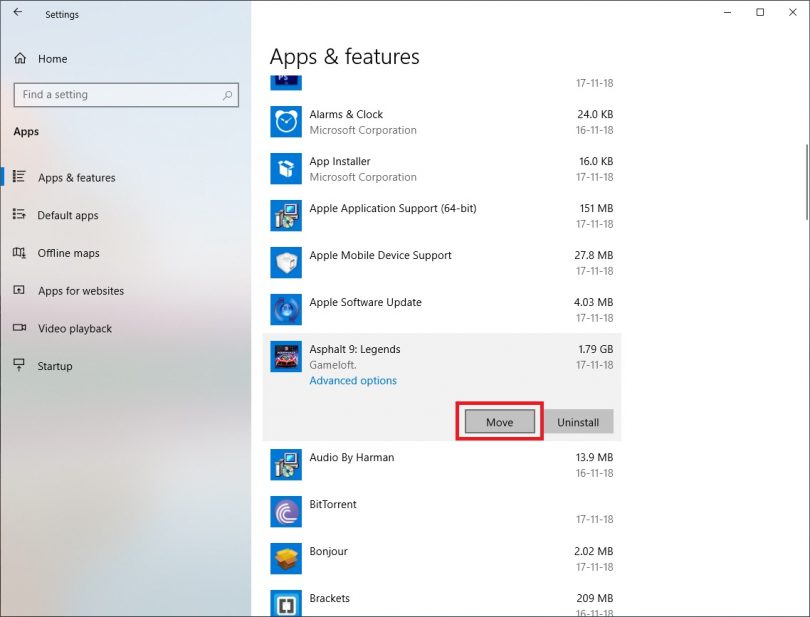Screen dimensions: 810x617
Task: Click the Audio By Harman speaker icon
Action: coord(285,465)
